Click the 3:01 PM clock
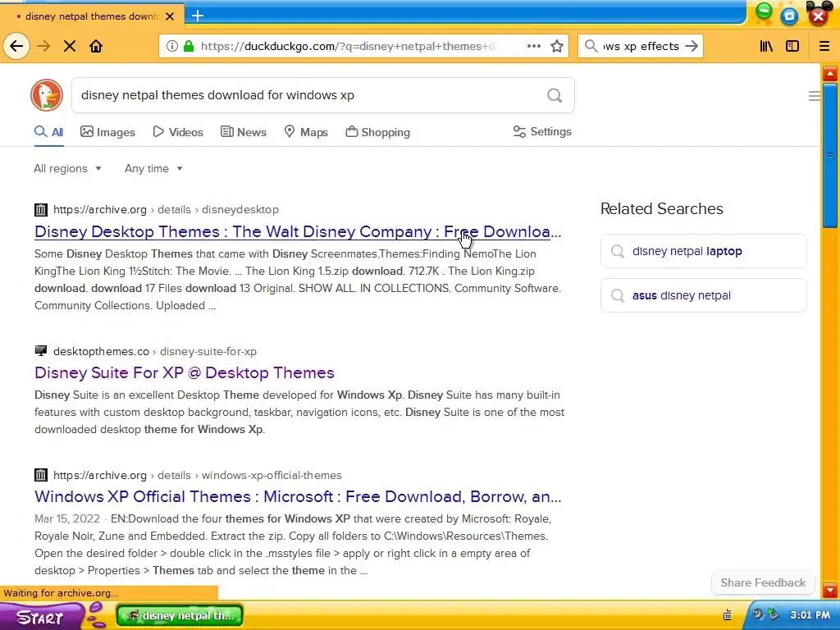 point(810,615)
